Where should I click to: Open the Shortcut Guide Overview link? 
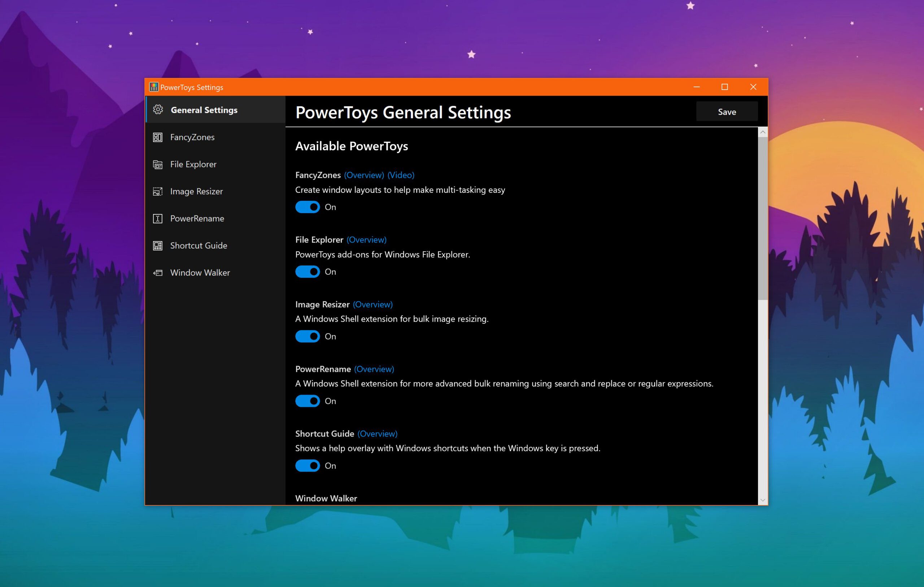(378, 434)
